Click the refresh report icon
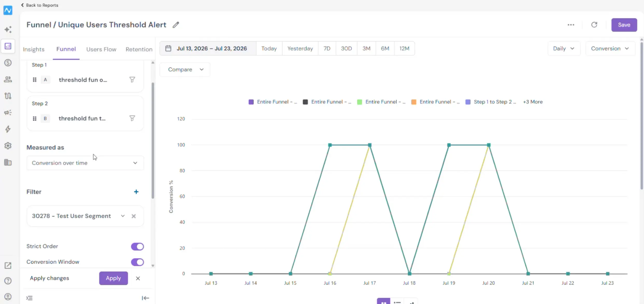 point(594,25)
